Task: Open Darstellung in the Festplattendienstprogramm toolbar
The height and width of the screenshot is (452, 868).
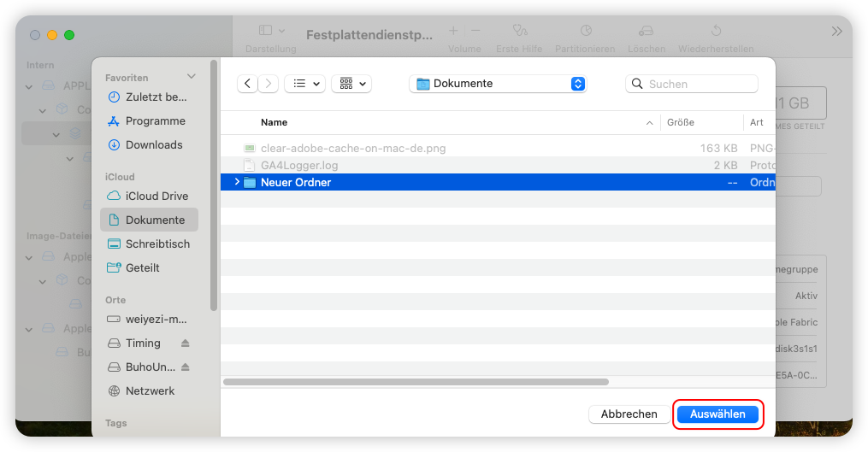Action: (x=271, y=38)
